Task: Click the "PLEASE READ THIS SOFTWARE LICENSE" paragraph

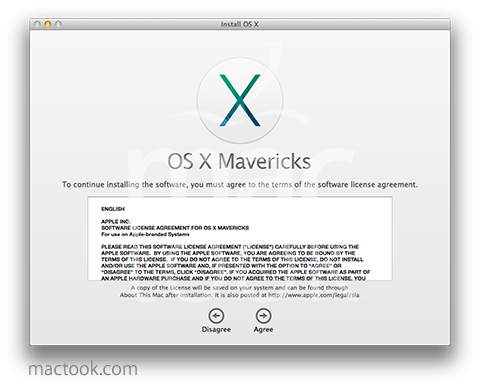Action: (x=235, y=263)
